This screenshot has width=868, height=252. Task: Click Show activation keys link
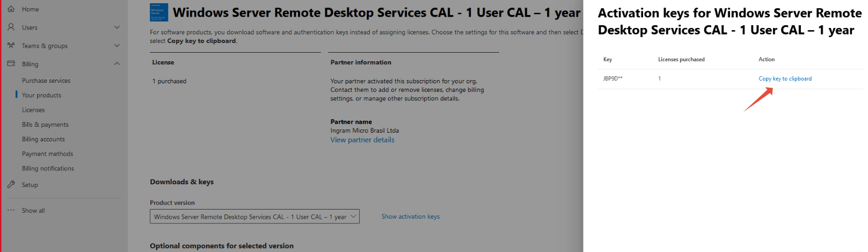pyautogui.click(x=411, y=217)
